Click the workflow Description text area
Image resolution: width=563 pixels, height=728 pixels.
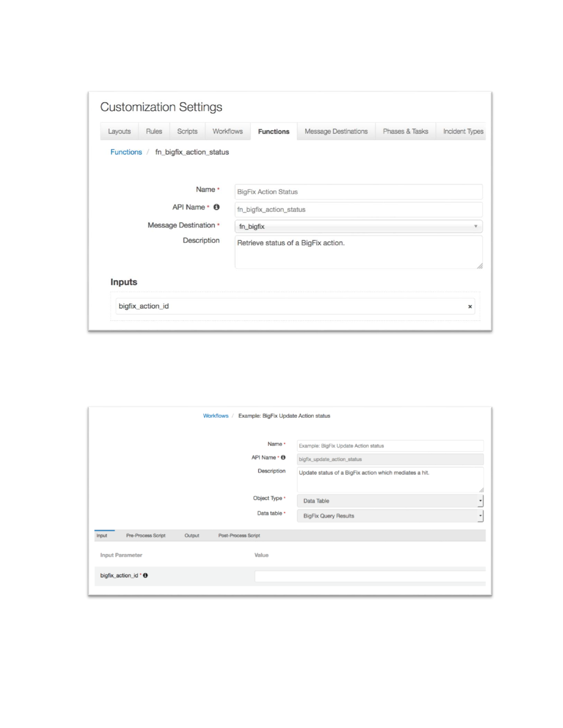pyautogui.click(x=390, y=480)
